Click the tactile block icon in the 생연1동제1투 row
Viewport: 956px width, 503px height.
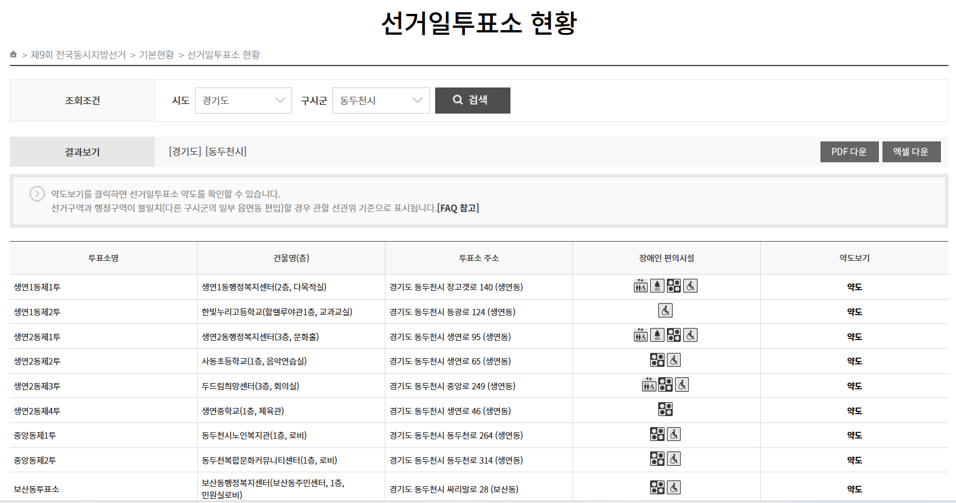674,286
